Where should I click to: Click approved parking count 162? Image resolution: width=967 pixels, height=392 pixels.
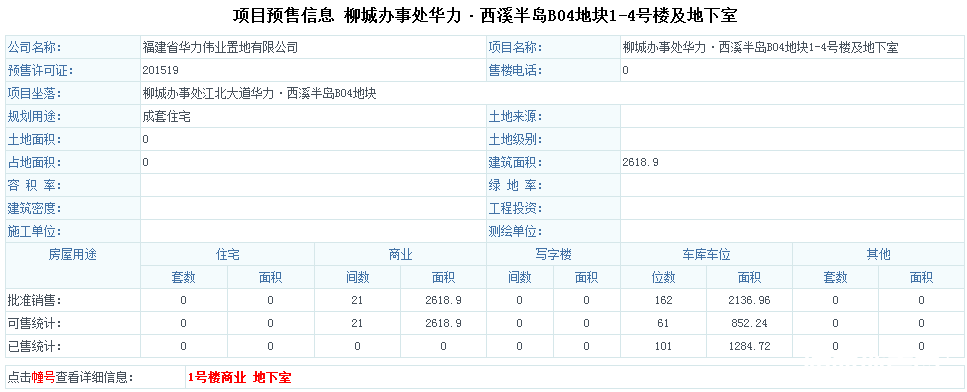[x=663, y=301]
